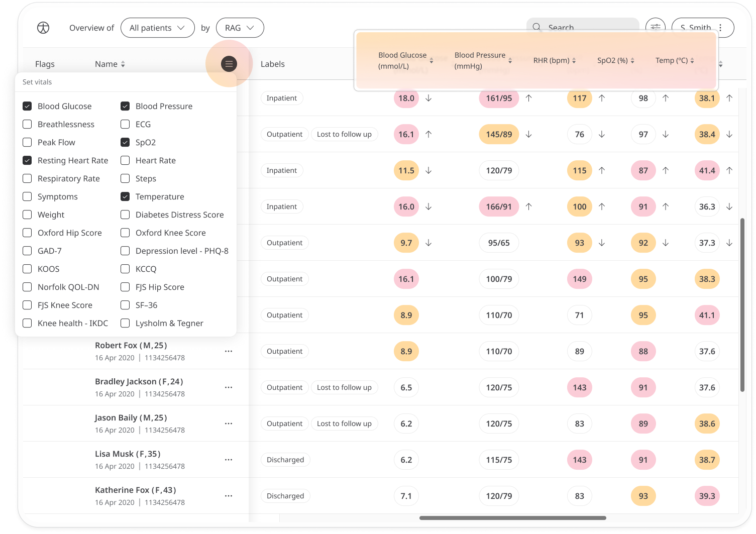Click the red glucose value 18.0
This screenshot has height=534, width=756.
[406, 98]
